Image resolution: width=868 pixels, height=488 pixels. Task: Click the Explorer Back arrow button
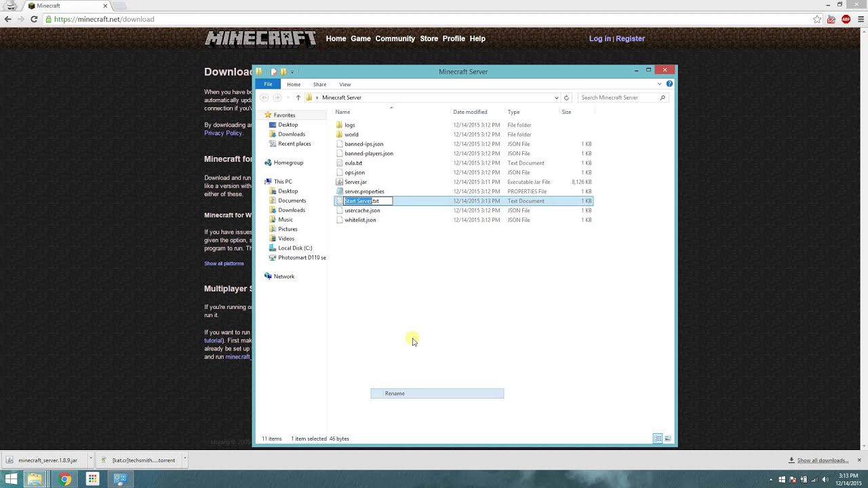[264, 98]
